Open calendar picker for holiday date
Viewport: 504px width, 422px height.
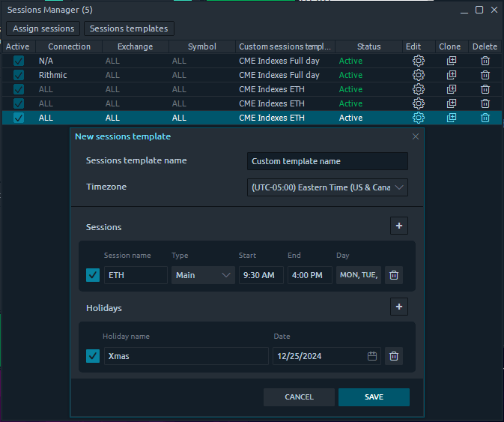tap(372, 356)
